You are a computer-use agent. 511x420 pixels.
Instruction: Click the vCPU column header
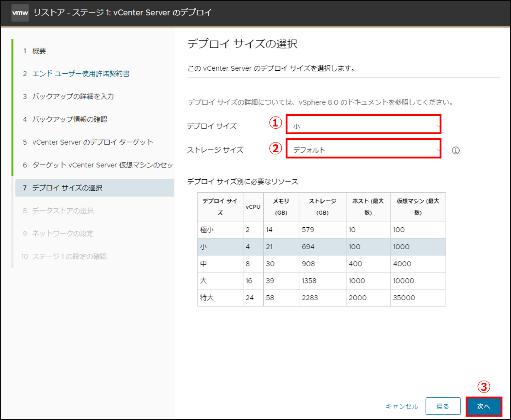coord(253,207)
